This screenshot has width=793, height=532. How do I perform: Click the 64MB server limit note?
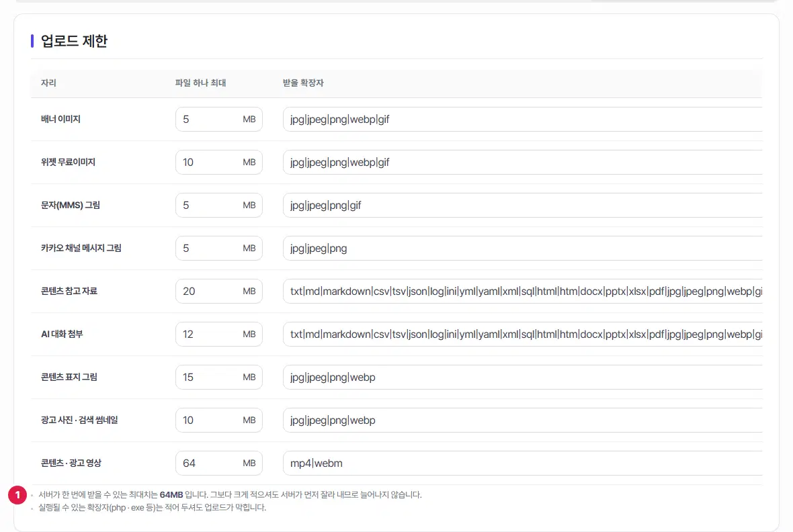(x=230, y=494)
